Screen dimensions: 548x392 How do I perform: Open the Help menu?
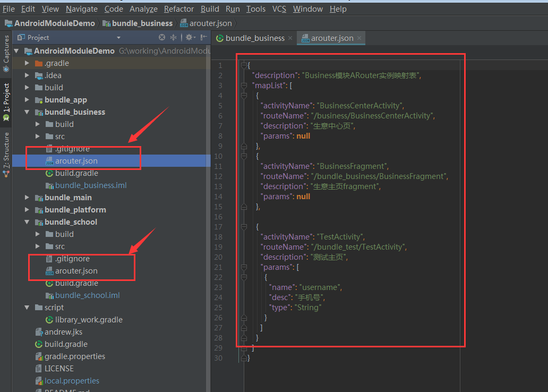[338, 8]
